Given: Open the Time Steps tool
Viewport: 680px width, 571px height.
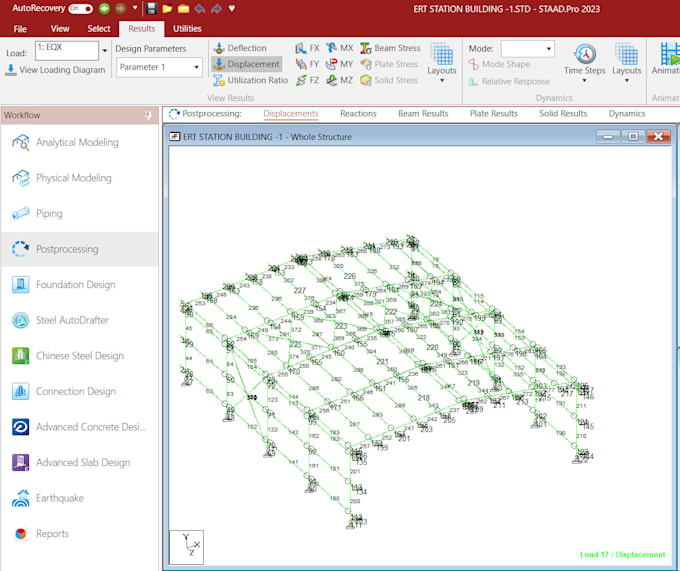Looking at the screenshot, I should (584, 62).
